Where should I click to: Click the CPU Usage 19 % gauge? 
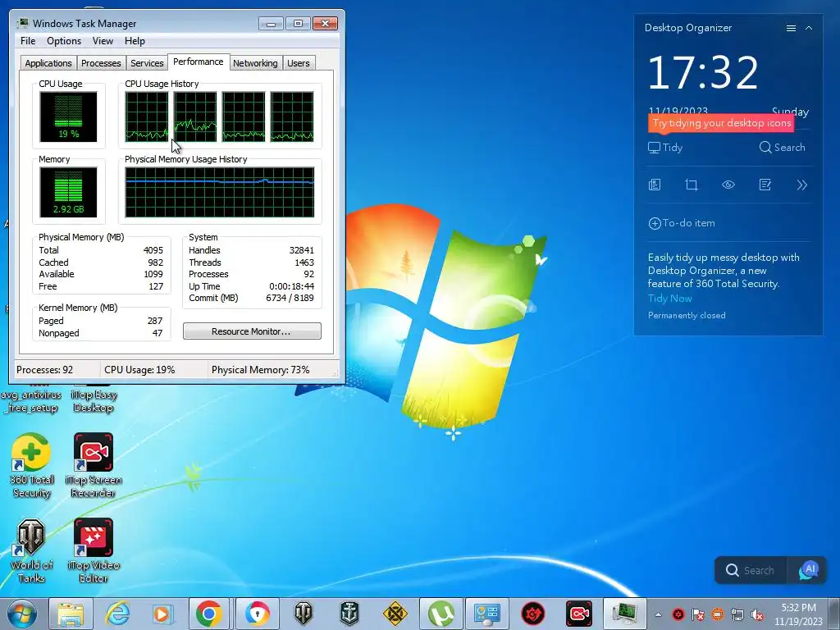tap(69, 116)
